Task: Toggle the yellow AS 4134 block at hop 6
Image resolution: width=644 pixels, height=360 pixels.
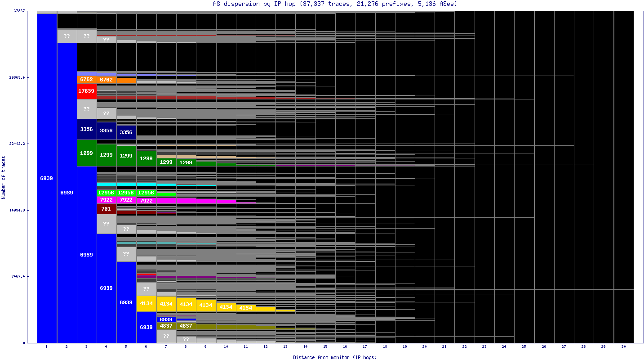Action: (146, 303)
